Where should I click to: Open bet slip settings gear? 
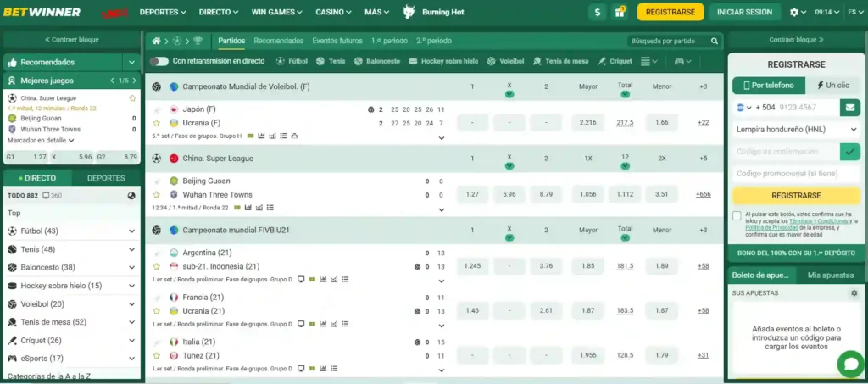854,292
